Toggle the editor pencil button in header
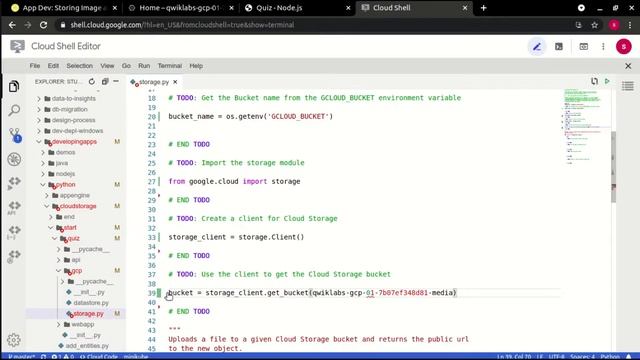Viewport: 640px width, 360px height. [537, 47]
